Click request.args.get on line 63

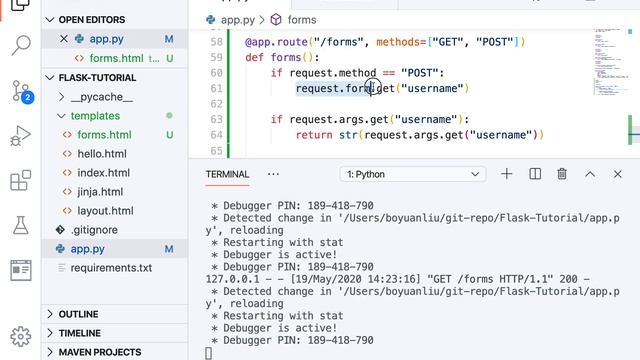point(339,119)
